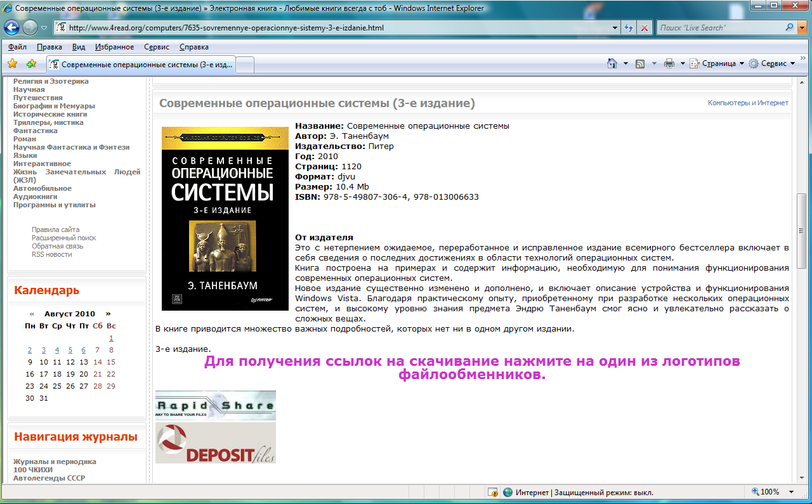Click the RSS feeds icon
Viewport: 812px width, 504px height.
coord(641,63)
